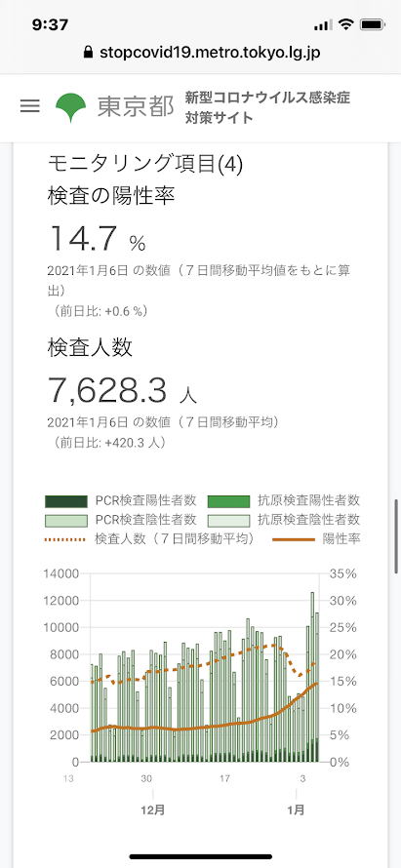
Task: Tap the Wi-Fi status icon
Action: [x=346, y=25]
